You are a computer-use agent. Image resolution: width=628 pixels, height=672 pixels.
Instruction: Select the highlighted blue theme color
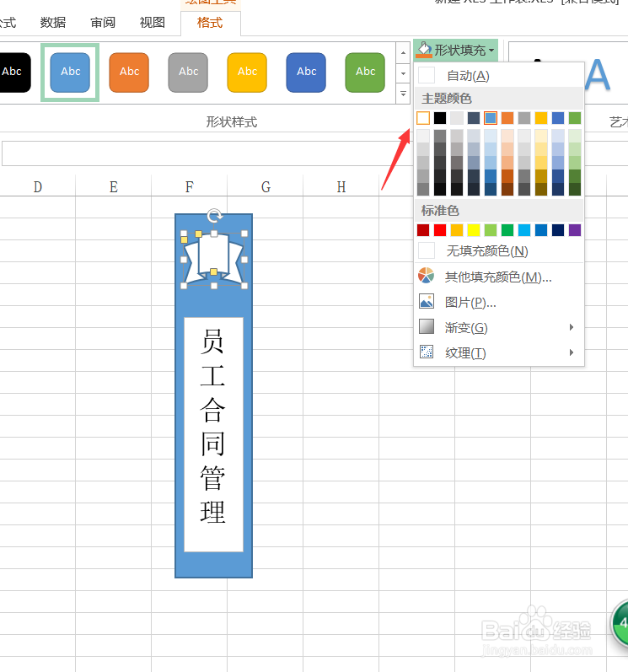[x=491, y=118]
